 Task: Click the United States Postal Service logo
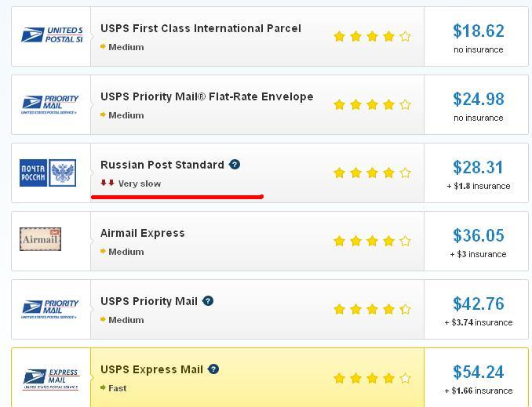click(52, 35)
